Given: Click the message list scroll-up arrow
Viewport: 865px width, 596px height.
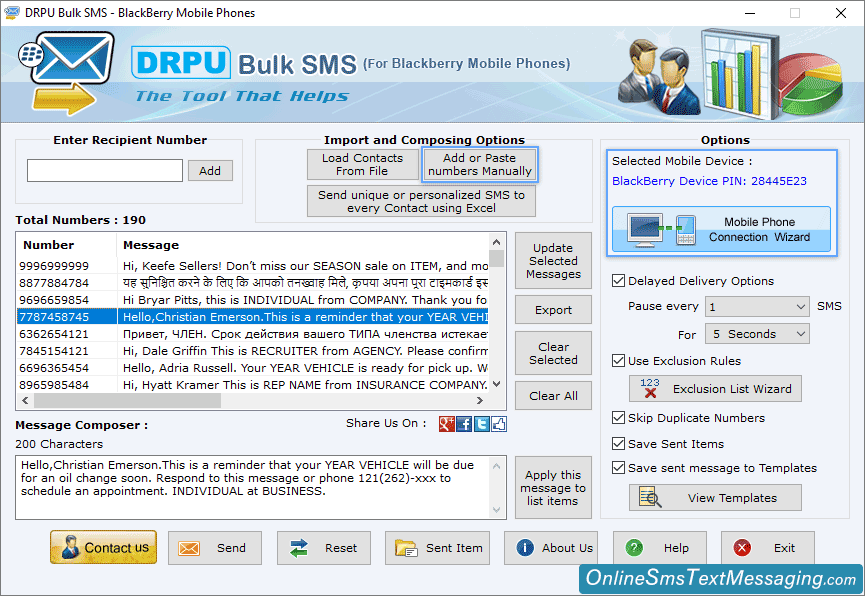Looking at the screenshot, I should click(496, 242).
